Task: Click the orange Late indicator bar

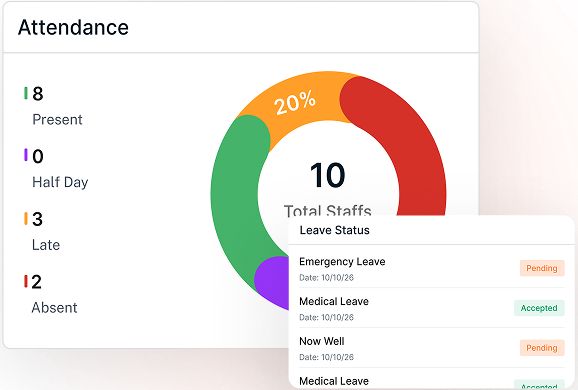Action: coord(26,218)
